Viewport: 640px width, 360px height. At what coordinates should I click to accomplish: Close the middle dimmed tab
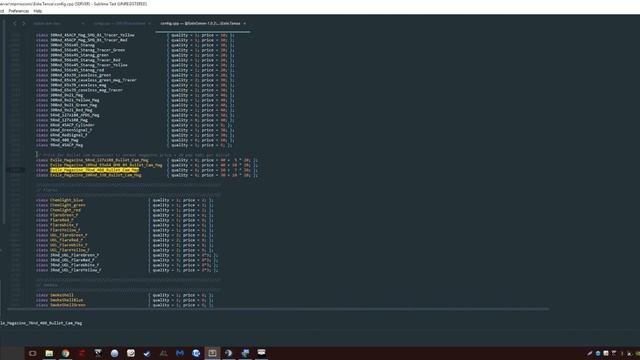[x=149, y=24]
